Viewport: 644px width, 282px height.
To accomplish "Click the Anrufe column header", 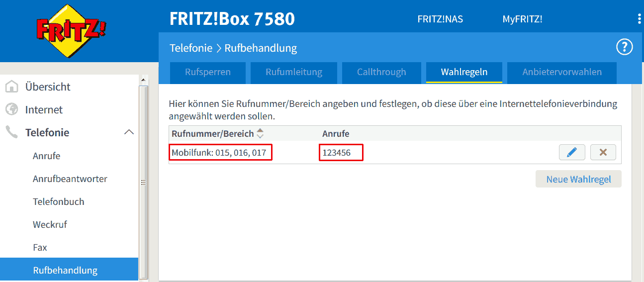I will [336, 134].
